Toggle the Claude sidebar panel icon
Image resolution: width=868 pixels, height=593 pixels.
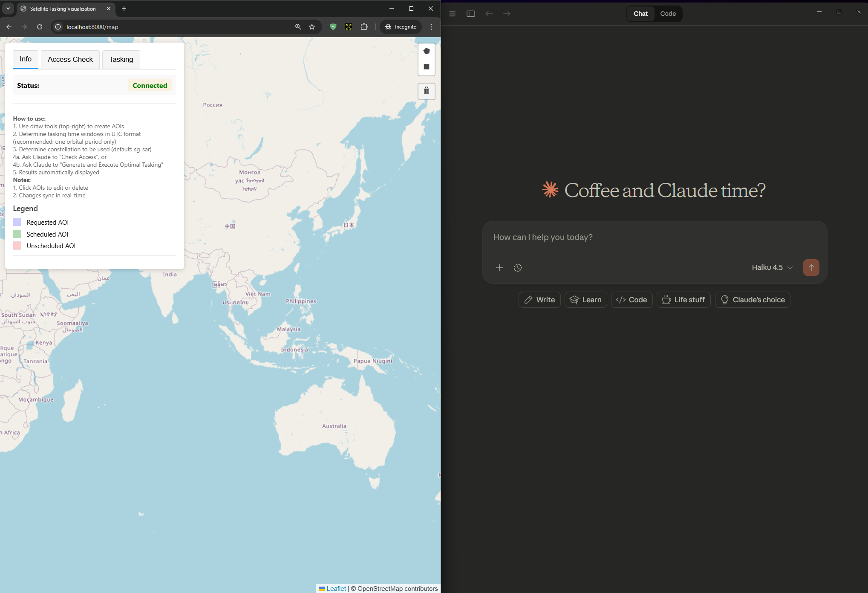pos(470,14)
